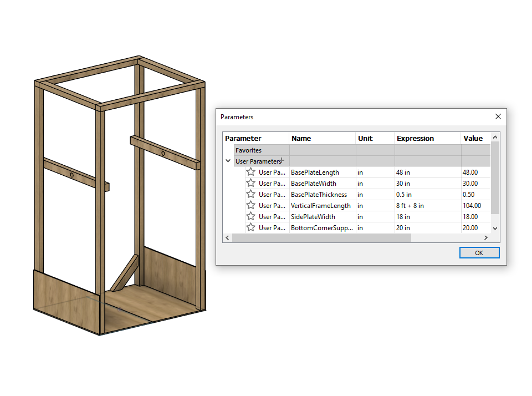Select the Favorites group row
532x396 pixels.
coord(362,150)
